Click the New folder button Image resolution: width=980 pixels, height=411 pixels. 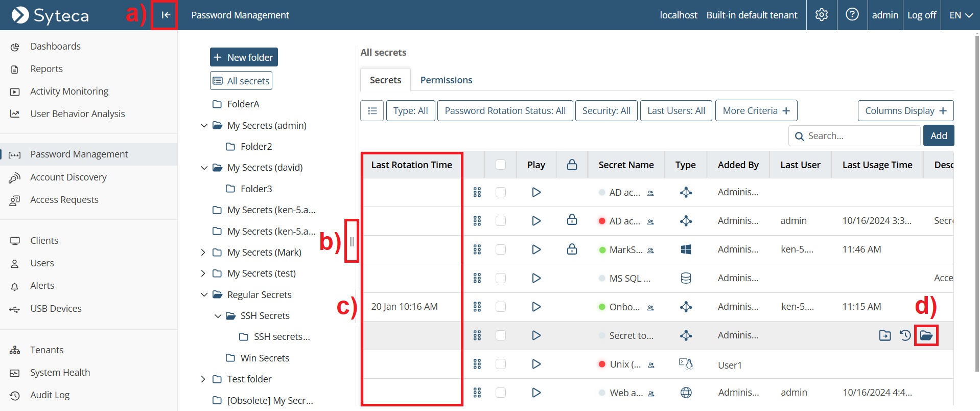click(244, 57)
